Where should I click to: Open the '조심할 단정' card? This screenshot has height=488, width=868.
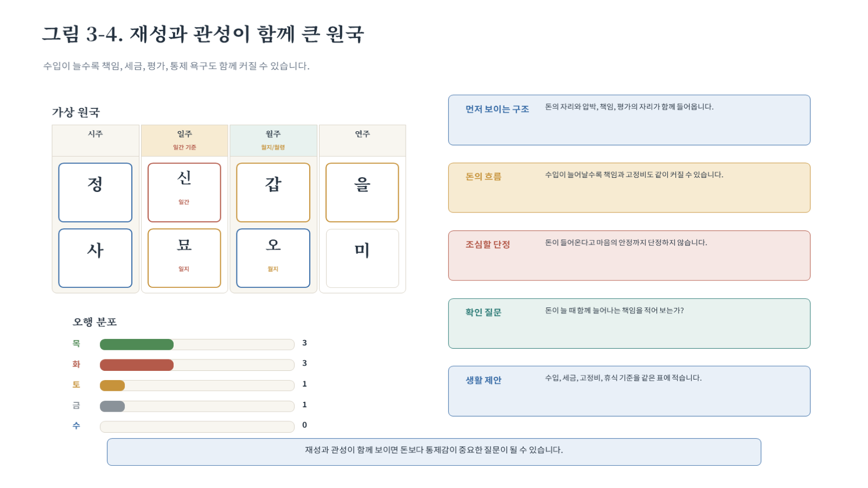coord(629,256)
